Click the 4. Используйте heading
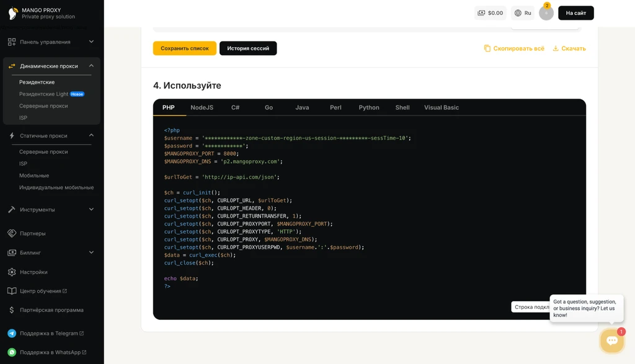The image size is (635, 364). [x=187, y=86]
